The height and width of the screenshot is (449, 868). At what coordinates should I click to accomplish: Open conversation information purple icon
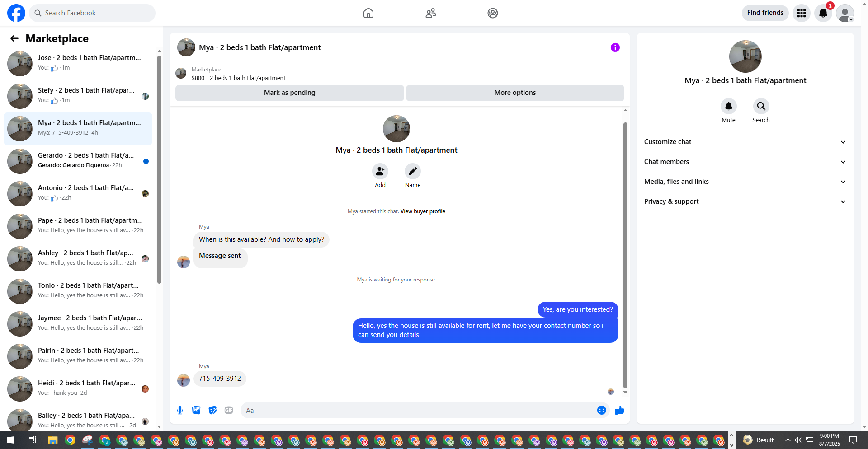[x=615, y=47]
